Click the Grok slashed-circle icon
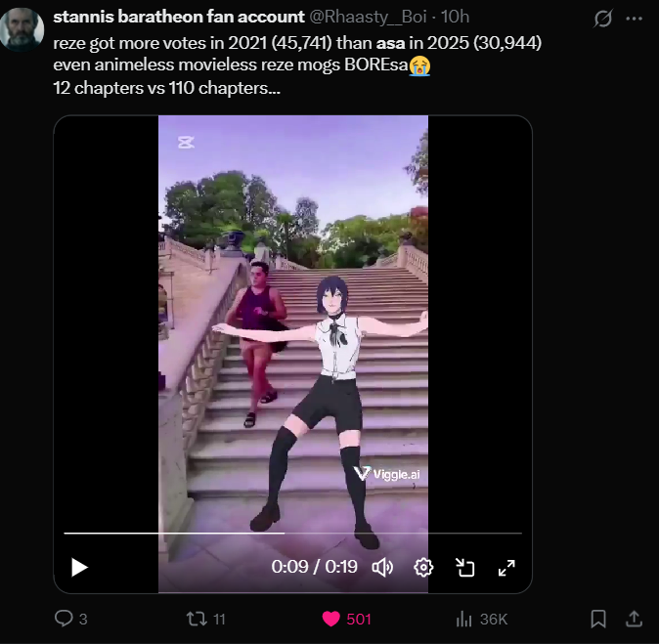 (602, 19)
